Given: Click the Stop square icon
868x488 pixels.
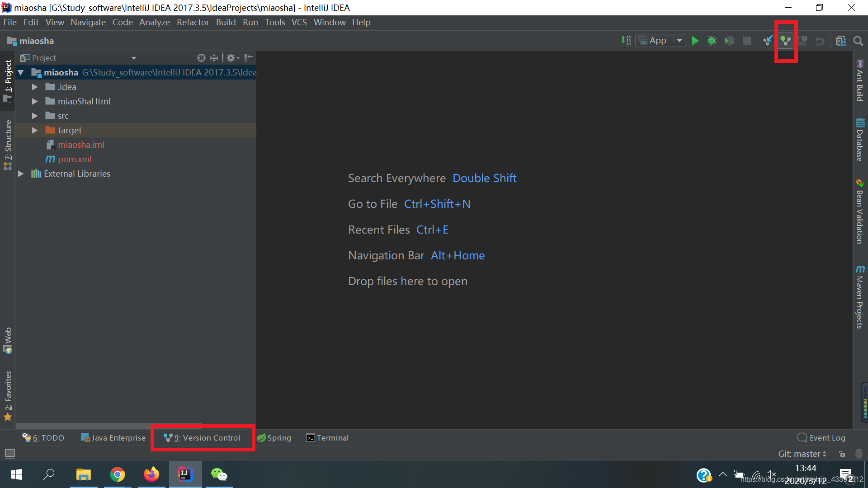Looking at the screenshot, I should tap(747, 41).
